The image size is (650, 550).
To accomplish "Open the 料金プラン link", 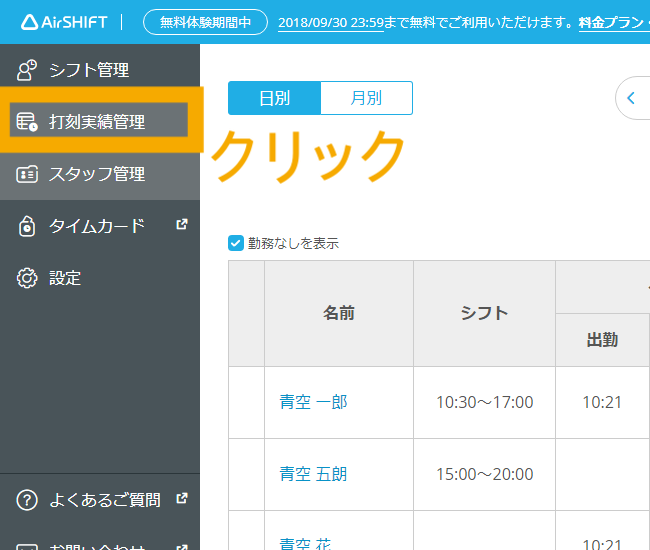I will point(612,22).
